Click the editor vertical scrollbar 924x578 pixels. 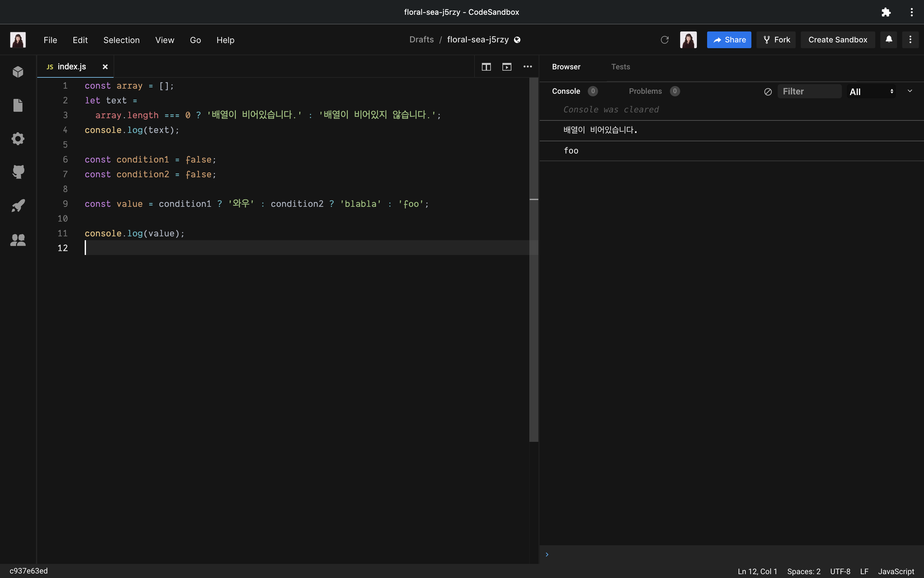(x=534, y=260)
